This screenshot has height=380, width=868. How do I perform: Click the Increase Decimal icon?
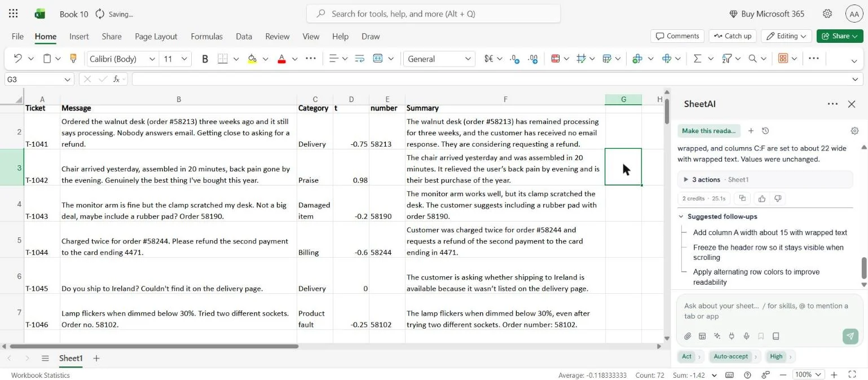click(532, 59)
